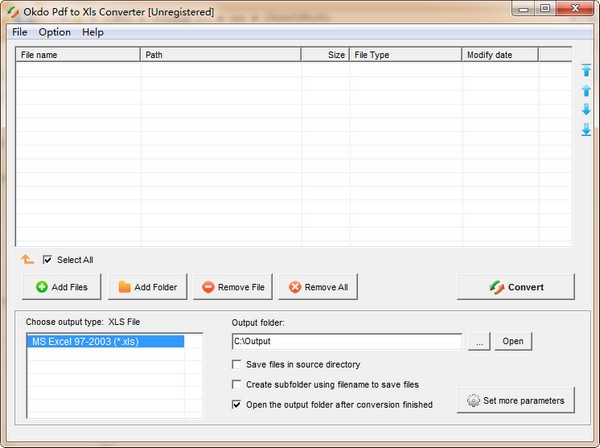Click the move-to-bottom arrow icon
This screenshot has height=448, width=600.
coord(586,129)
